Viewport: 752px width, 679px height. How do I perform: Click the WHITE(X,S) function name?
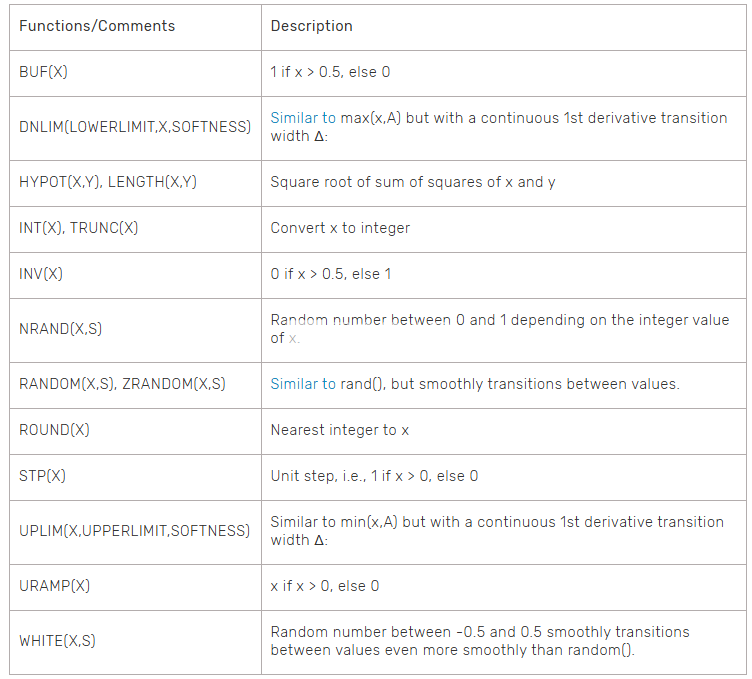[x=57, y=641]
